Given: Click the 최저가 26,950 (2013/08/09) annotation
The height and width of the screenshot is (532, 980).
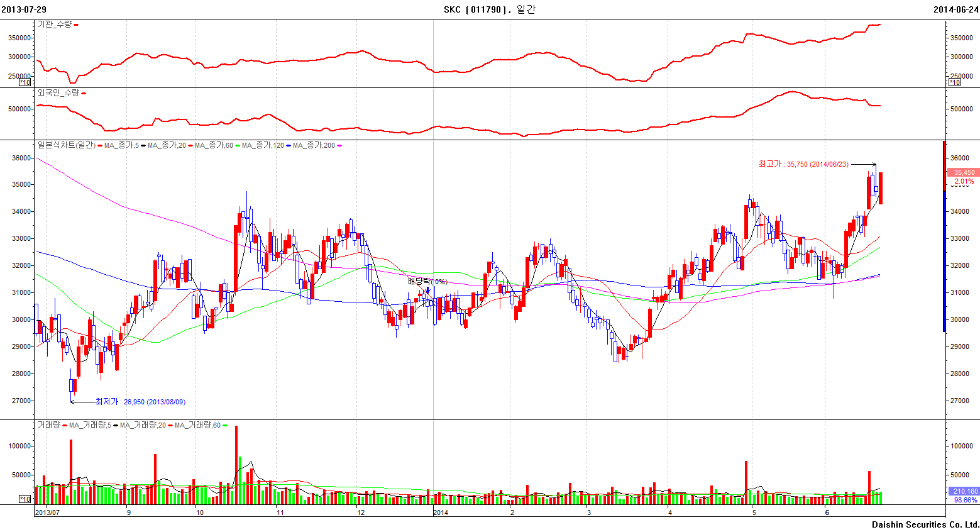Looking at the screenshot, I should click(140, 402).
